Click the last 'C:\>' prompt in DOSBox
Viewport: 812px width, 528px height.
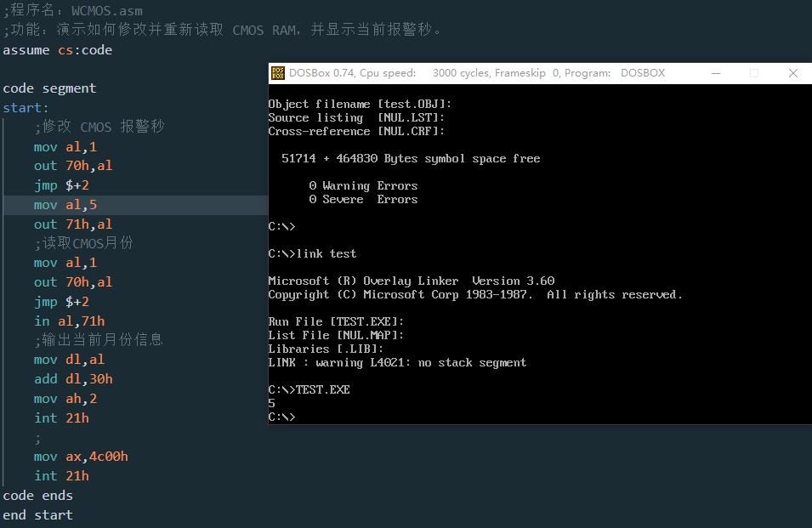coord(281,417)
